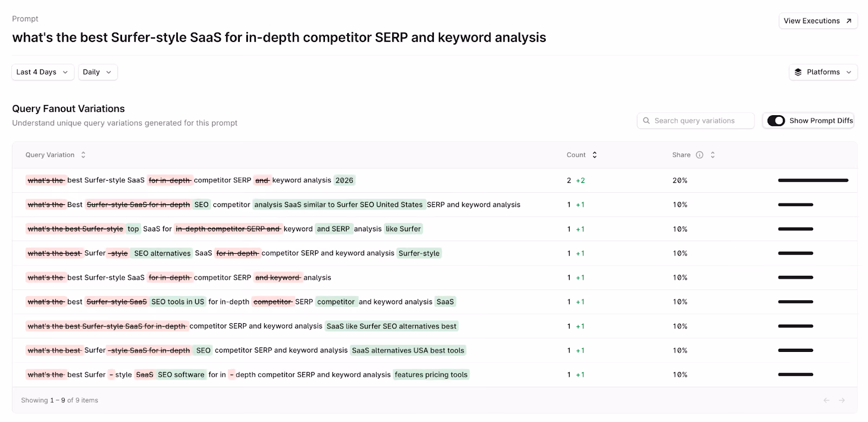Open View Executions
868x422 pixels.
click(818, 21)
